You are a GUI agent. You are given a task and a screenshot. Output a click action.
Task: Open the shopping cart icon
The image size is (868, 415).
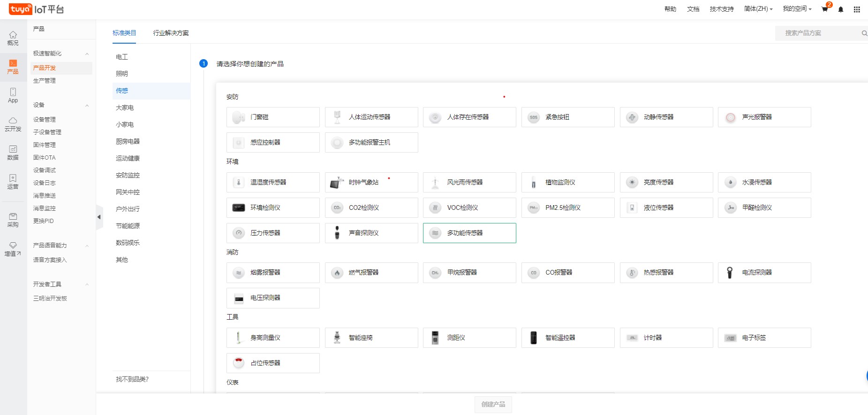point(825,9)
